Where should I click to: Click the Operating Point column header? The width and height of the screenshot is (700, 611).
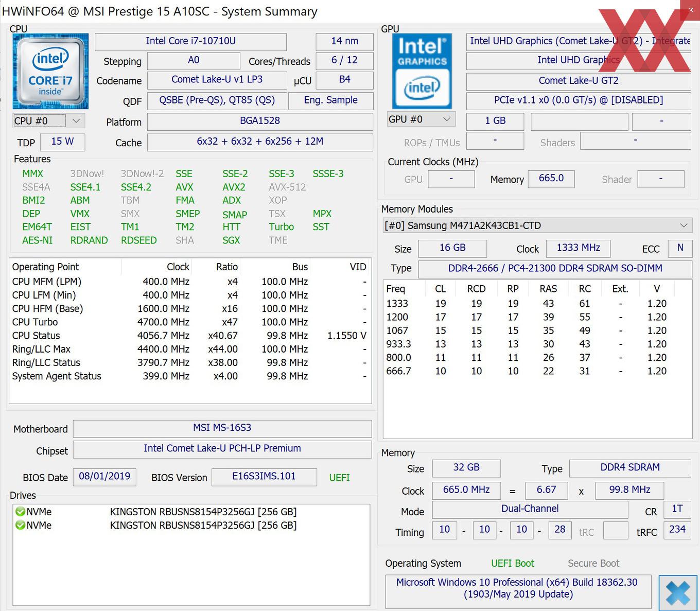(65, 267)
